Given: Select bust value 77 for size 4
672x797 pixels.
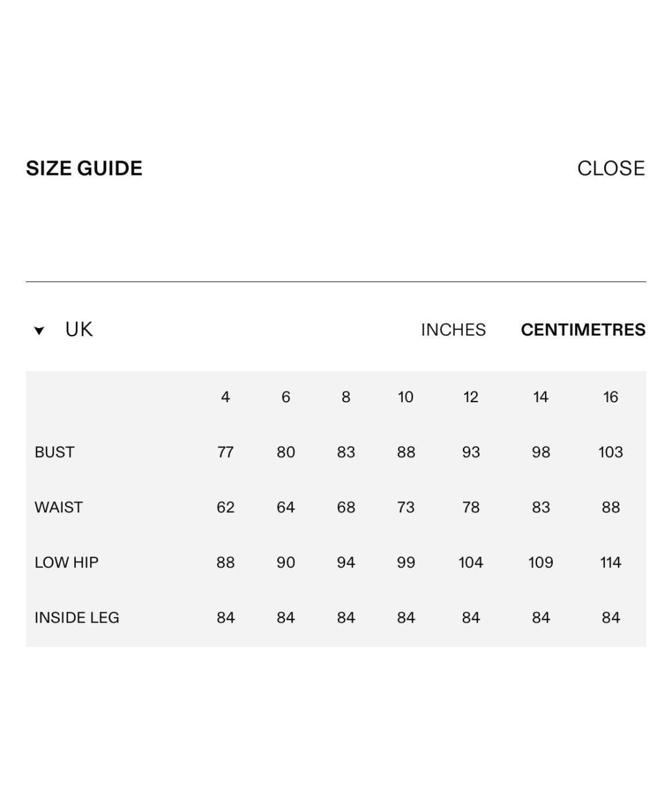Looking at the screenshot, I should click(x=225, y=452).
